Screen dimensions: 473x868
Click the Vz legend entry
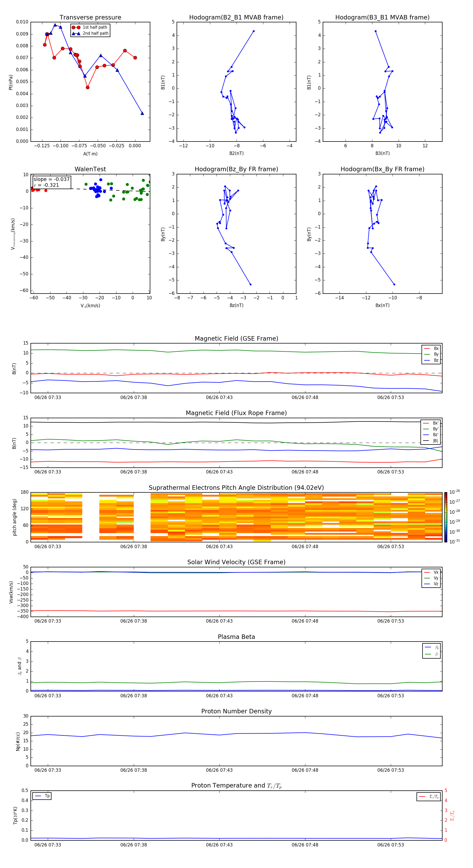point(431,584)
